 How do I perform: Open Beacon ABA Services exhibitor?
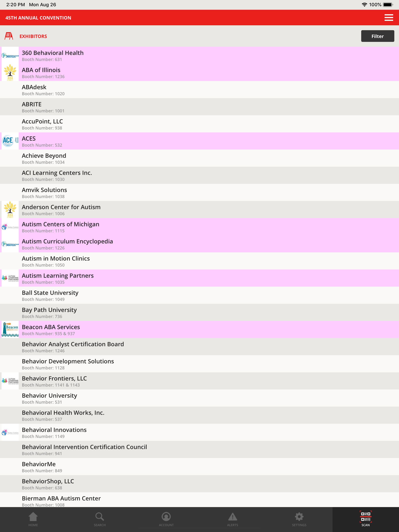199,329
